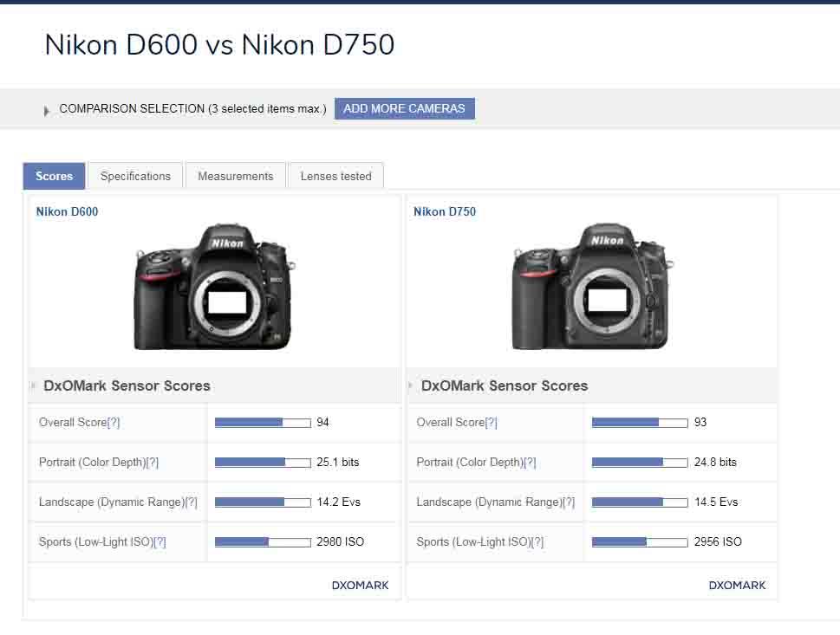
Task: Collapse the D750 DxOMark Sensor Scores section
Action: pos(410,386)
